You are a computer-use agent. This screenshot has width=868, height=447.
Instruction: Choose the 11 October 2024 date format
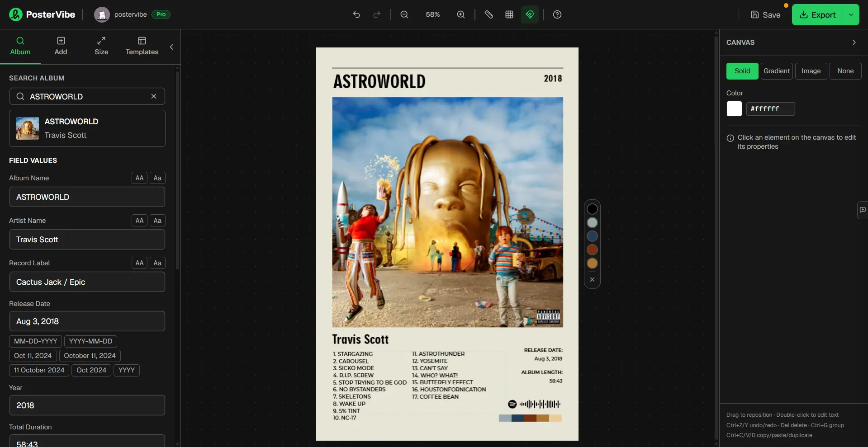pos(39,370)
